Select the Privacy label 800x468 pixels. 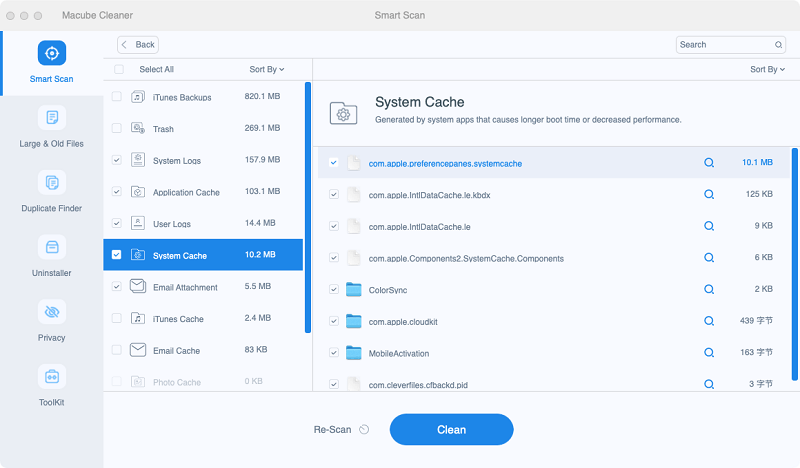pyautogui.click(x=52, y=338)
